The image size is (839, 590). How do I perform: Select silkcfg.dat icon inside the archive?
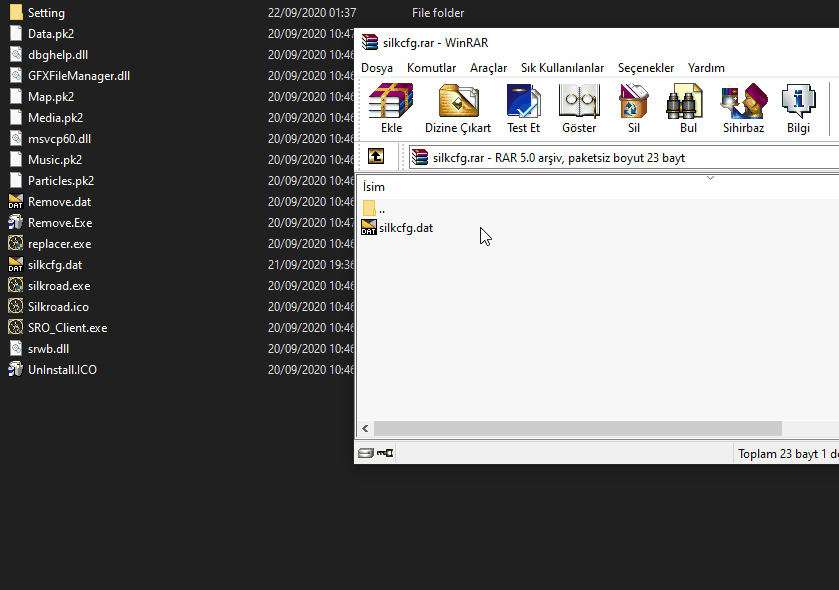(369, 227)
